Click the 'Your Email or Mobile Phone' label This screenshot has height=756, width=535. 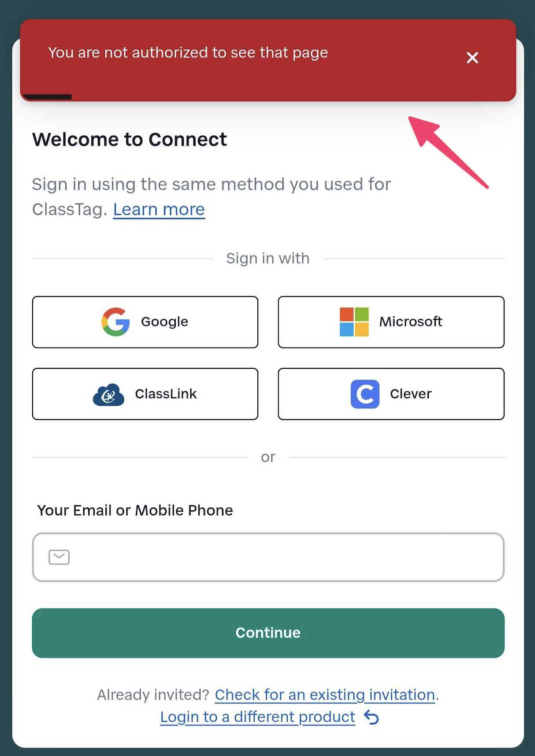(135, 510)
